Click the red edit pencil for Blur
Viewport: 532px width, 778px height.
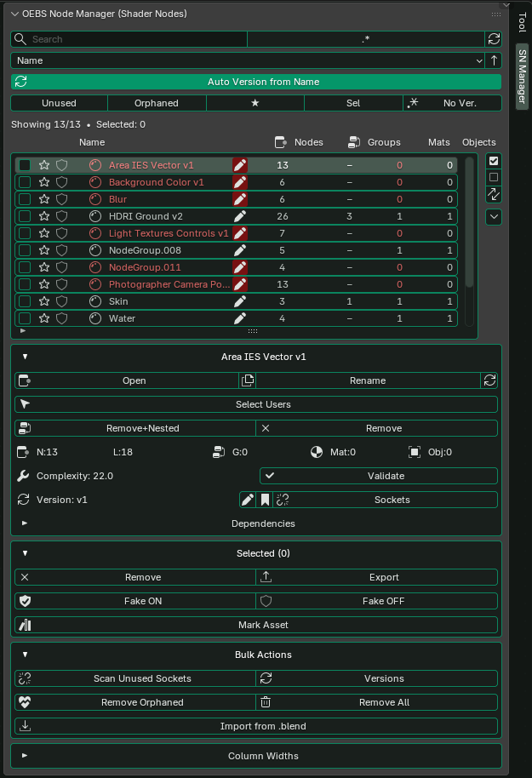(240, 199)
